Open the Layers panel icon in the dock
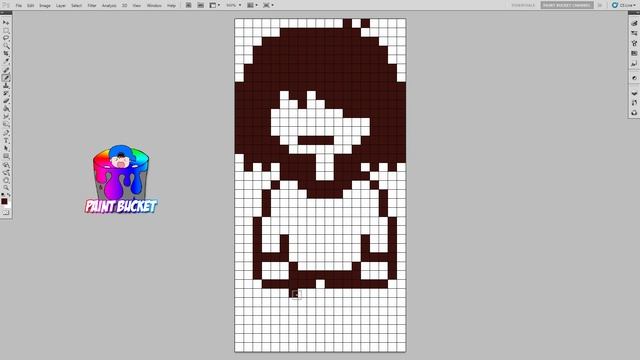The width and height of the screenshot is (640, 360). tap(634, 93)
